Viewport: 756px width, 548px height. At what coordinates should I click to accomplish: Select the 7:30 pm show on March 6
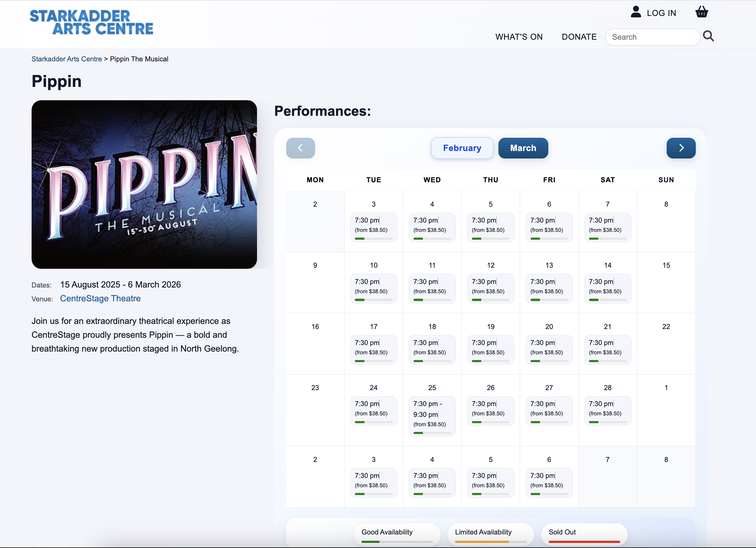coord(549,482)
